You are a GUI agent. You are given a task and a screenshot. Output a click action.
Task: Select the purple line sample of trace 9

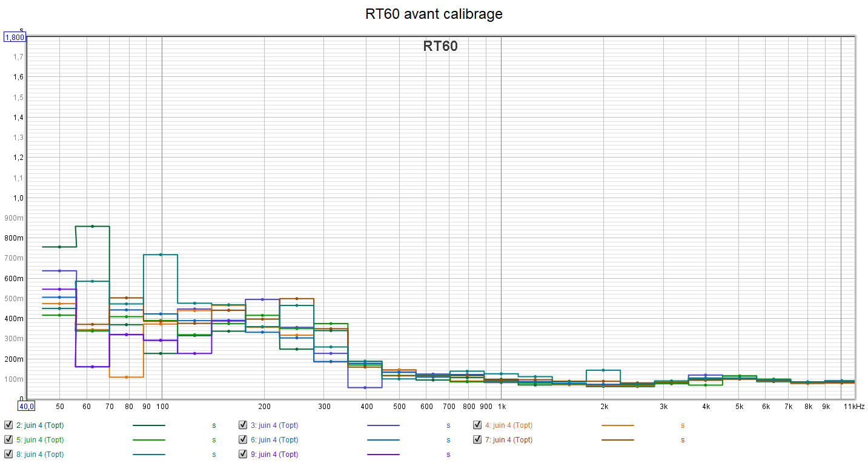click(383, 455)
